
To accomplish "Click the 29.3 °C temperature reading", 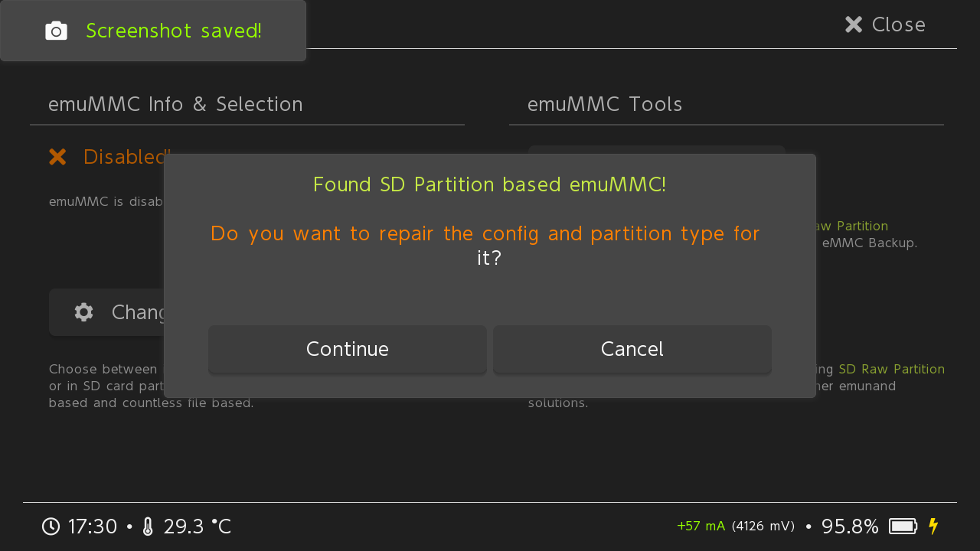I will [198, 527].
